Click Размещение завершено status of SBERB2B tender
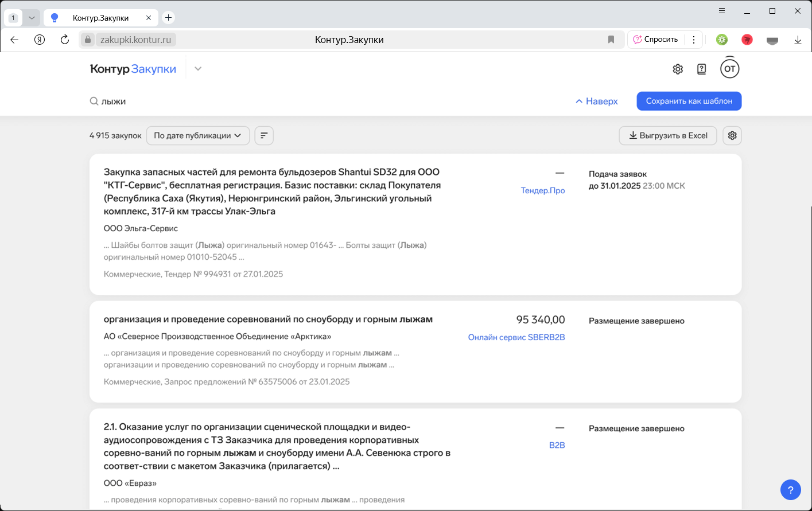 point(636,321)
